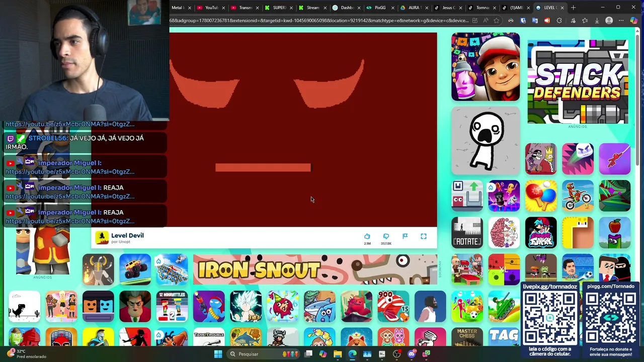The image size is (644, 362).
Task: Open the Viking helmet warrior game tile
Action: [x=98, y=269]
